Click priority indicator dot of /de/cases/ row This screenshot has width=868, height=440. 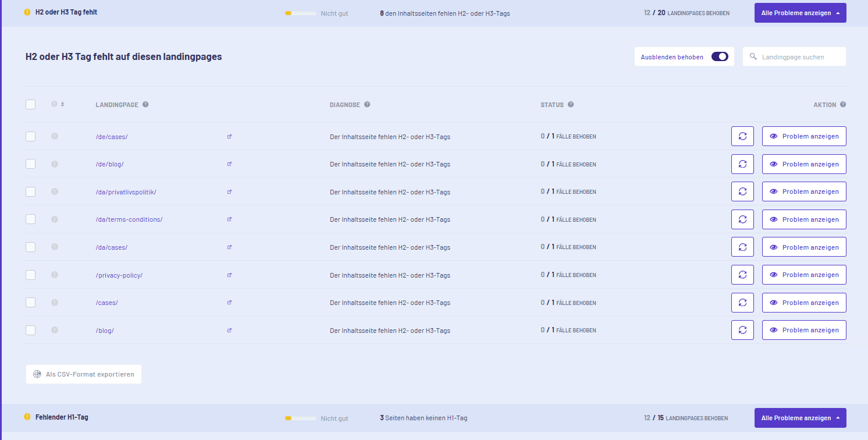[55, 136]
